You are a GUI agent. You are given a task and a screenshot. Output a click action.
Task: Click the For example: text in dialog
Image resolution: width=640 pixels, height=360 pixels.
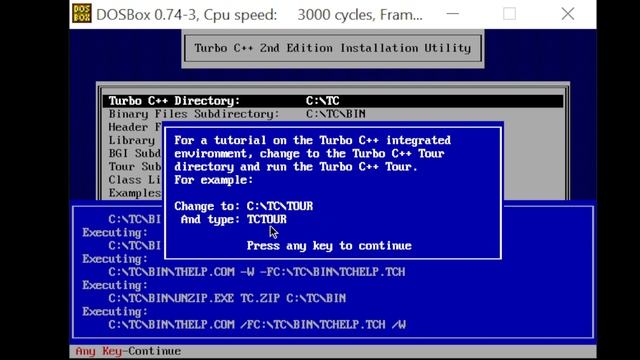pos(213,180)
